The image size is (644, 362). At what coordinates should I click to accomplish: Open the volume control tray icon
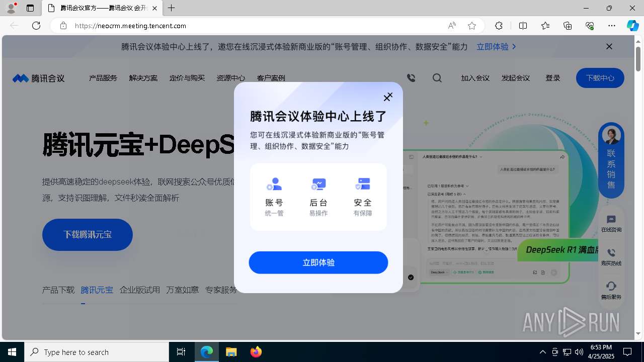tap(579, 352)
